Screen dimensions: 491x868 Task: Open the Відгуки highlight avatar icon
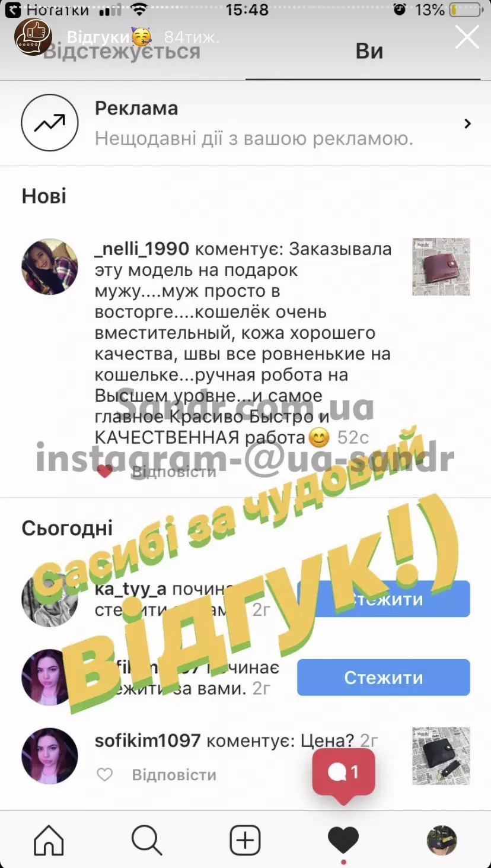click(33, 37)
